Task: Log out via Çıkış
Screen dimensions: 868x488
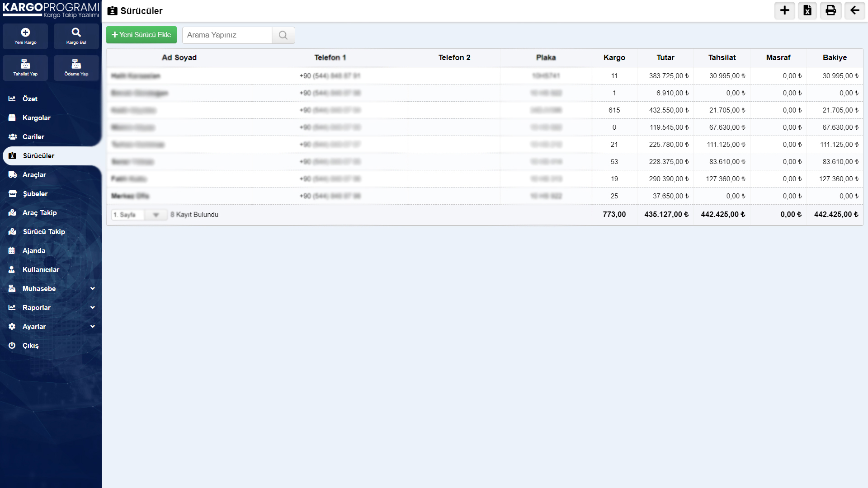Action: [x=51, y=345]
